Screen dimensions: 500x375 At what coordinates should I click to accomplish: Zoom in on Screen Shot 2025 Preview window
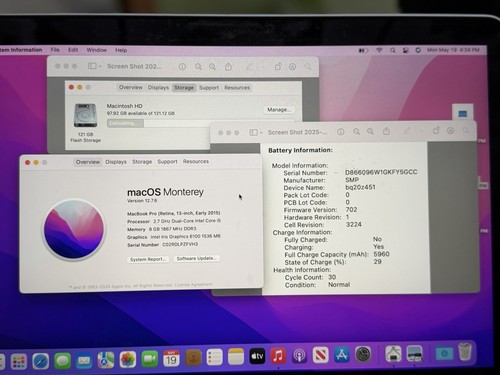pyautogui.click(x=370, y=132)
